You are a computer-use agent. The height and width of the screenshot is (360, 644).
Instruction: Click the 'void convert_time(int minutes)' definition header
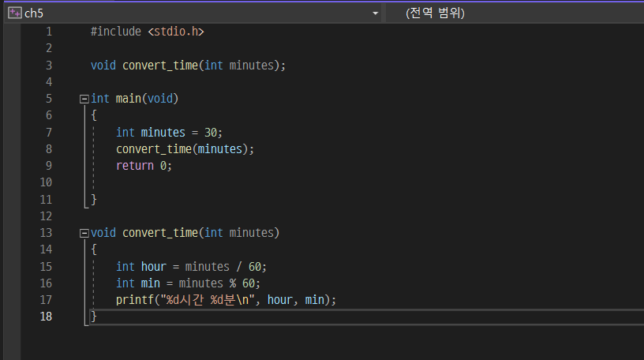(x=185, y=233)
